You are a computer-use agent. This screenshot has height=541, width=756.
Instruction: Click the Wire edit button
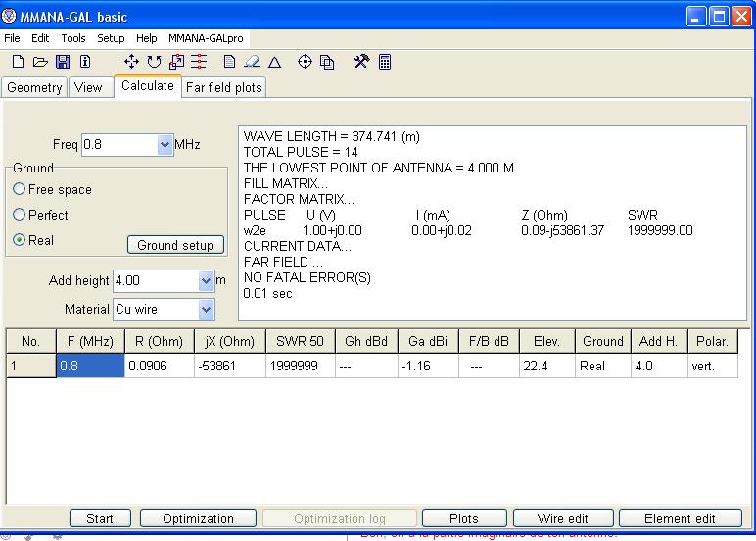pyautogui.click(x=563, y=518)
